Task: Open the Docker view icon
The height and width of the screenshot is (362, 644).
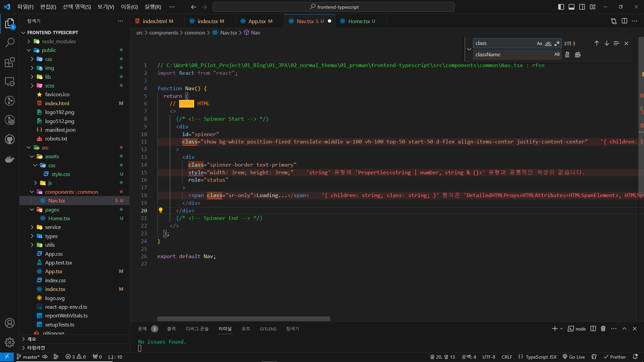Action: tap(10, 159)
